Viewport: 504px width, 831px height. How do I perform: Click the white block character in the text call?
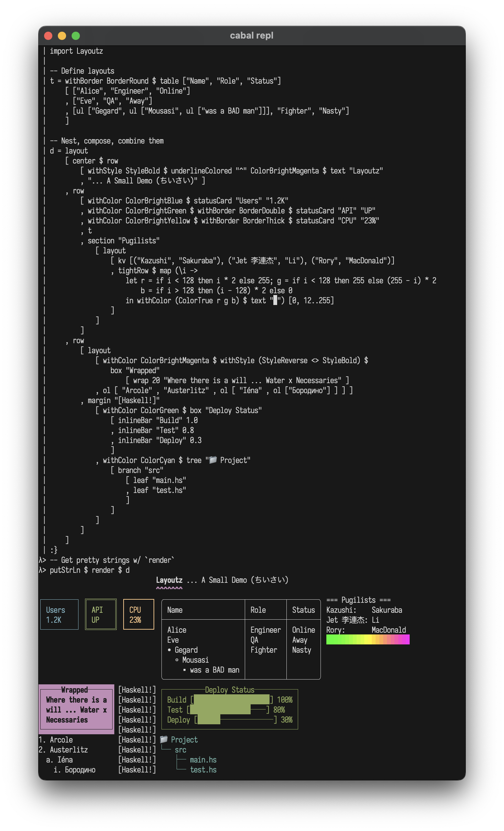275,301
